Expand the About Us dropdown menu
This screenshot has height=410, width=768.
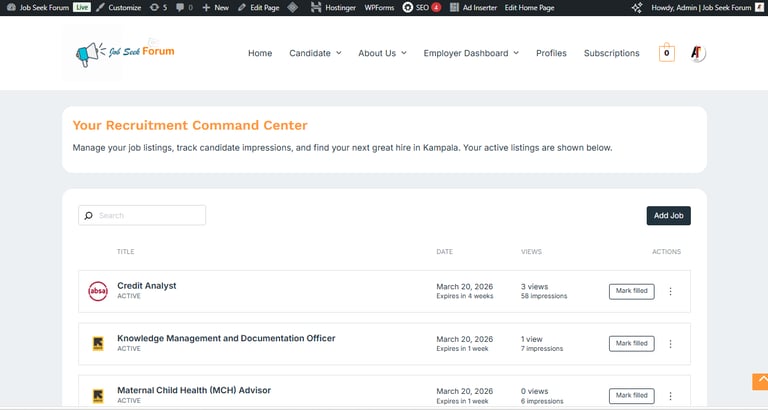(x=383, y=53)
